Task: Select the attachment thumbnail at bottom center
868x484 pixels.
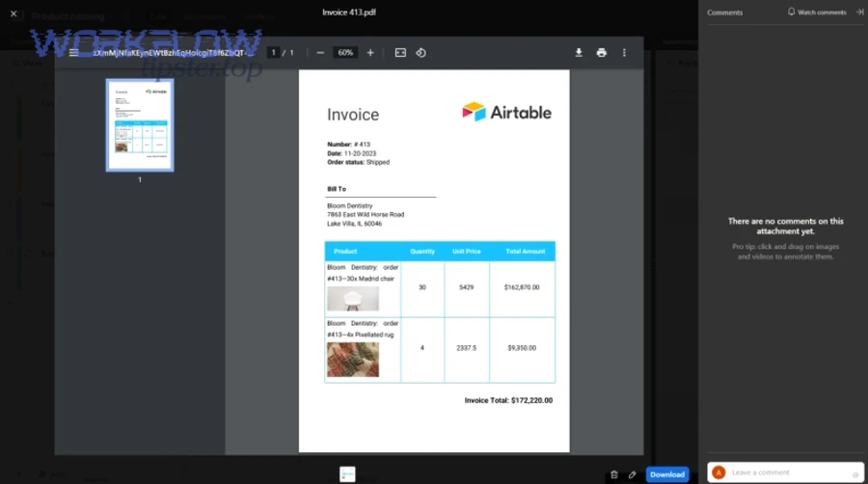Action: 347,474
